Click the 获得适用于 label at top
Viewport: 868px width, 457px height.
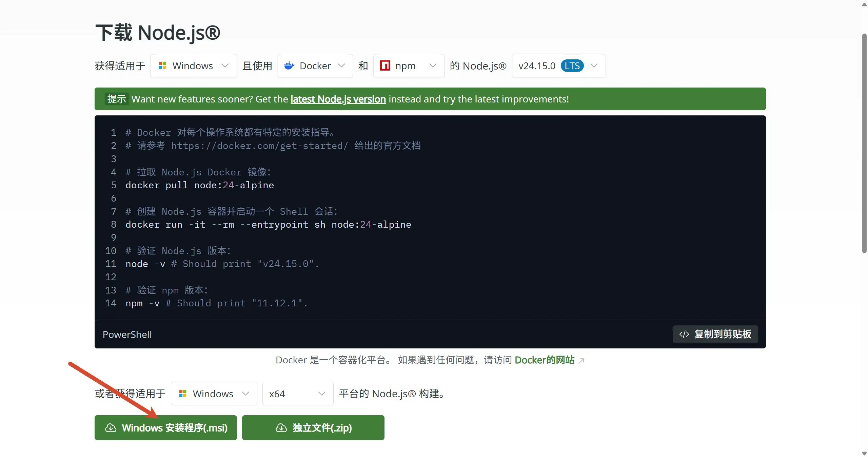point(120,65)
